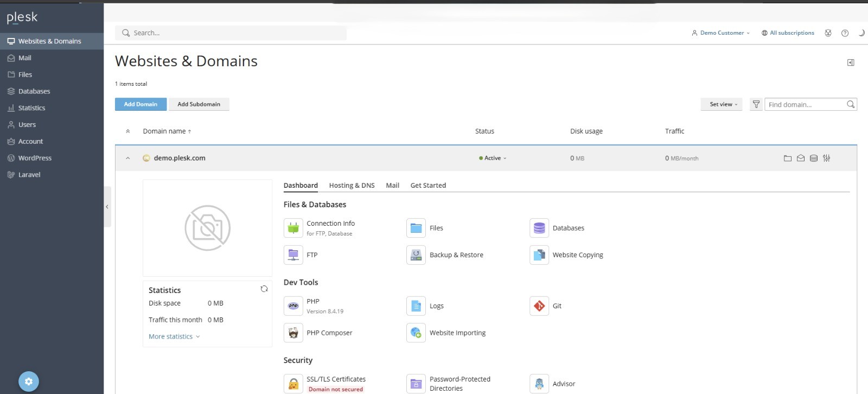Expand More statistics
This screenshot has height=394, width=868.
174,336
